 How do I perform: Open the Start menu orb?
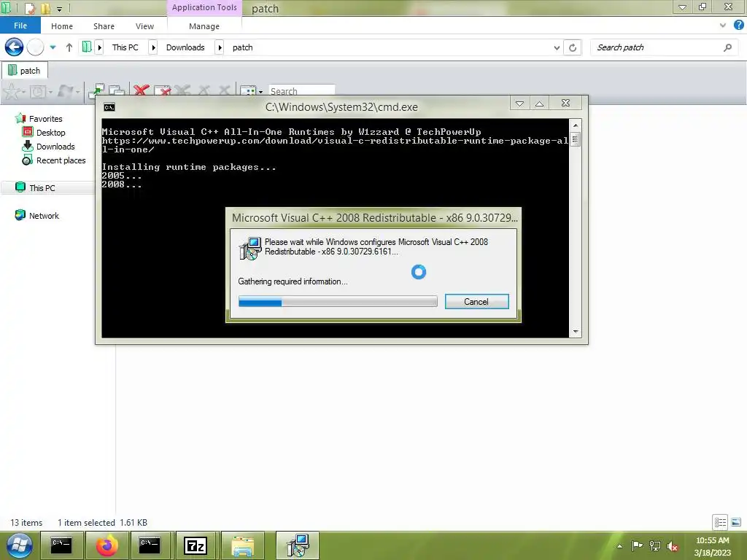(x=20, y=545)
